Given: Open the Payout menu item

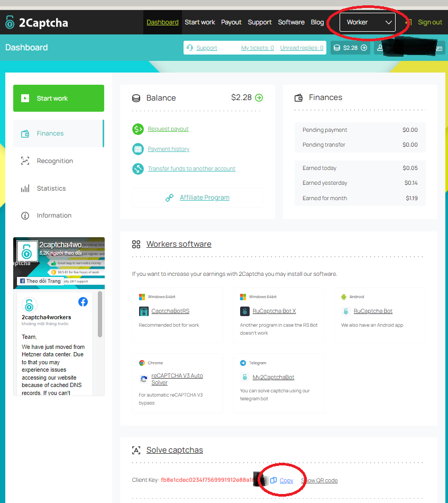Looking at the screenshot, I should click(x=231, y=22).
